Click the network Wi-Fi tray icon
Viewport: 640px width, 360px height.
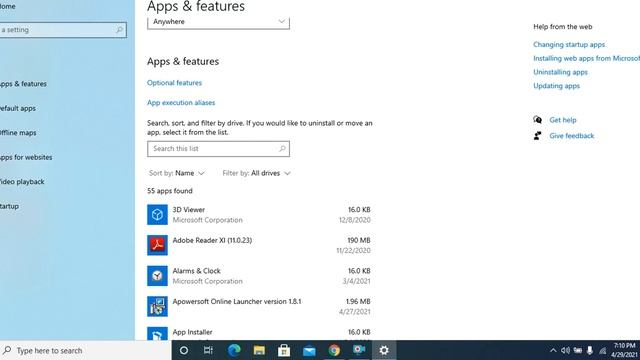(602, 350)
